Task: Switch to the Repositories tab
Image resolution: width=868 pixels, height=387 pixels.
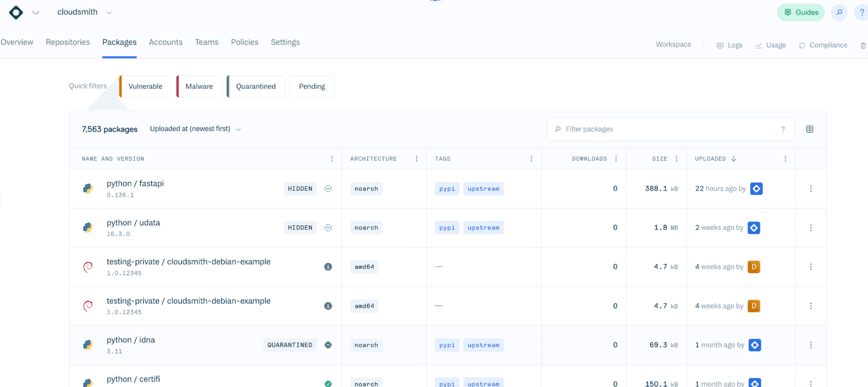Action: click(x=68, y=42)
